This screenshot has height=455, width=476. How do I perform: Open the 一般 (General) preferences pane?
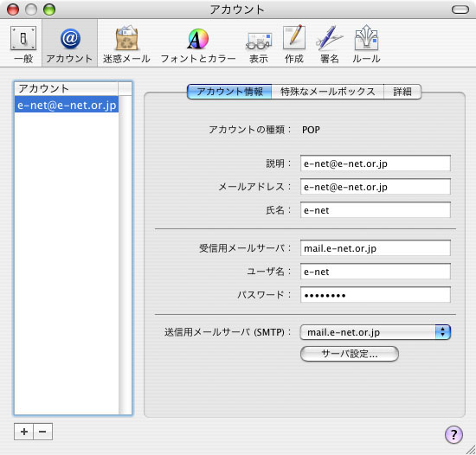(x=23, y=44)
